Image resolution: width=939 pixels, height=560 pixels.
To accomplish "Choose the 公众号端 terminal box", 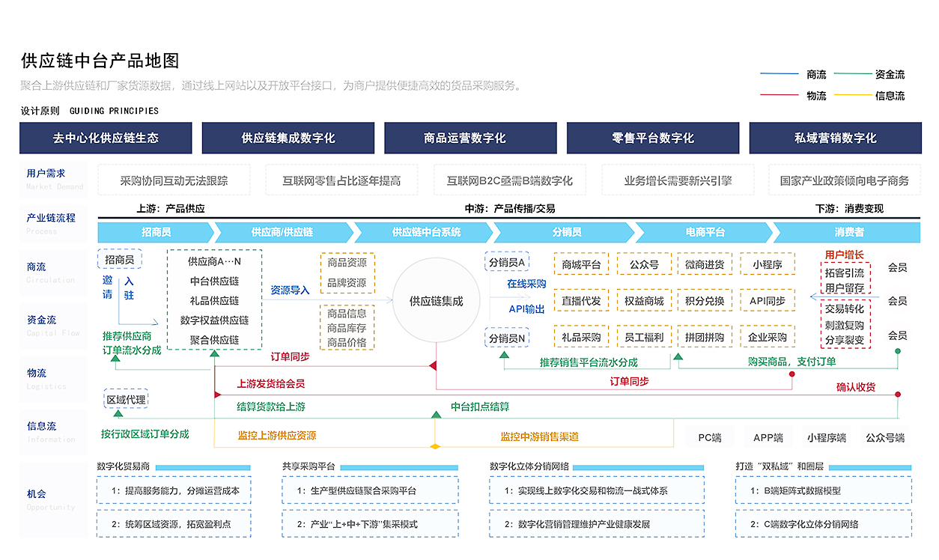I will coord(884,438).
